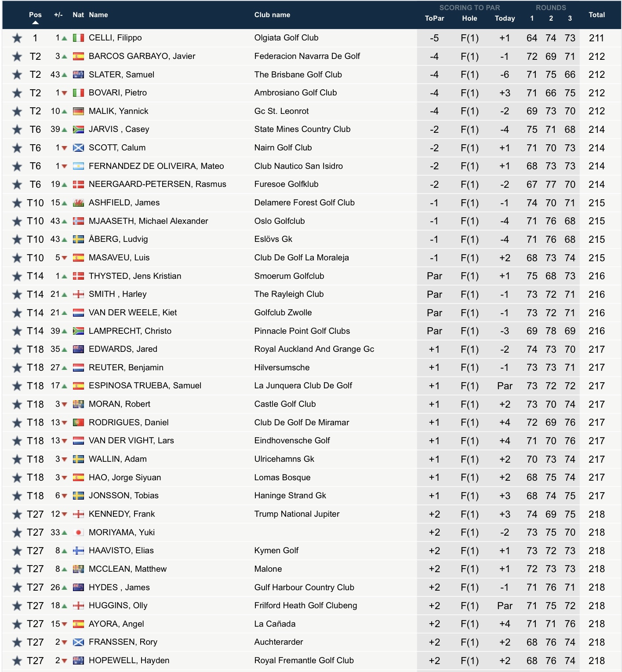Star favorite CELLI, Filippo row
Image resolution: width=622 pixels, height=672 pixels.
click(x=17, y=38)
